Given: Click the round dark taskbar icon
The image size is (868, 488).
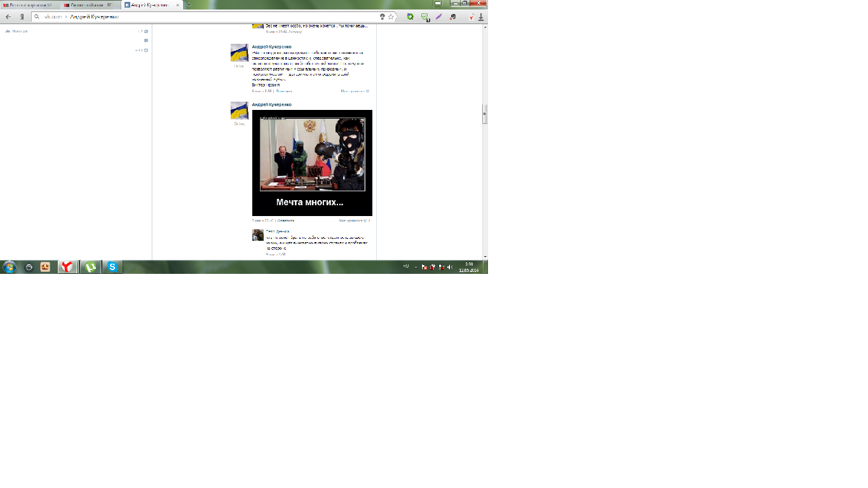Looking at the screenshot, I should (x=29, y=268).
